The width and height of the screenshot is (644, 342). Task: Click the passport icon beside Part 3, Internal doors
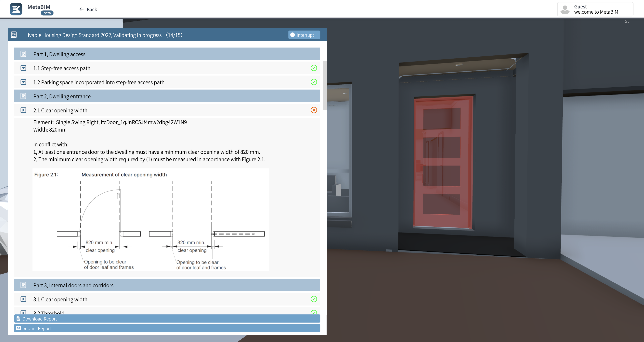[x=23, y=285]
